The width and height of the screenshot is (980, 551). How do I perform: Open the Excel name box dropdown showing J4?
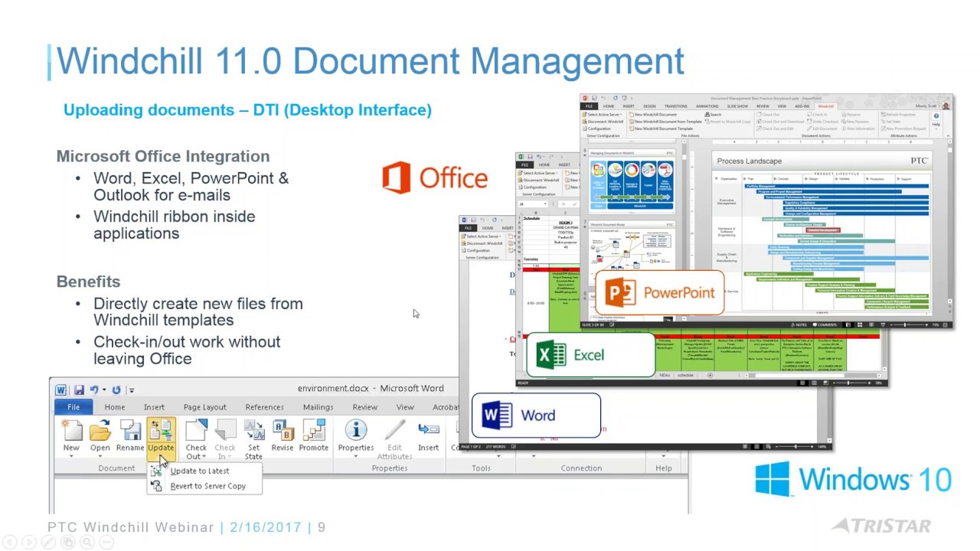click(x=546, y=204)
